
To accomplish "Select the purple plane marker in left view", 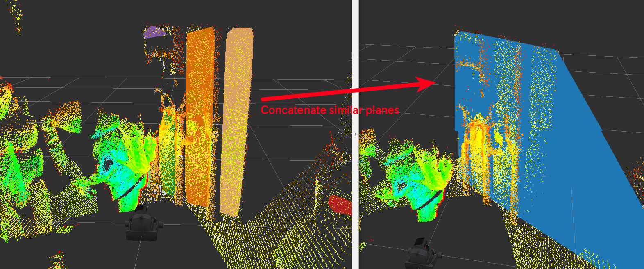I will (155, 32).
